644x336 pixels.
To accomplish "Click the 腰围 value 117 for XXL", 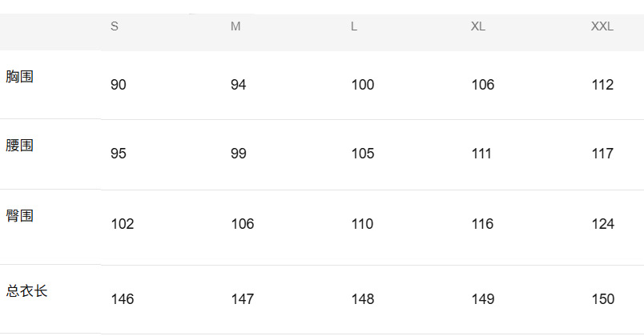I will click(602, 154).
